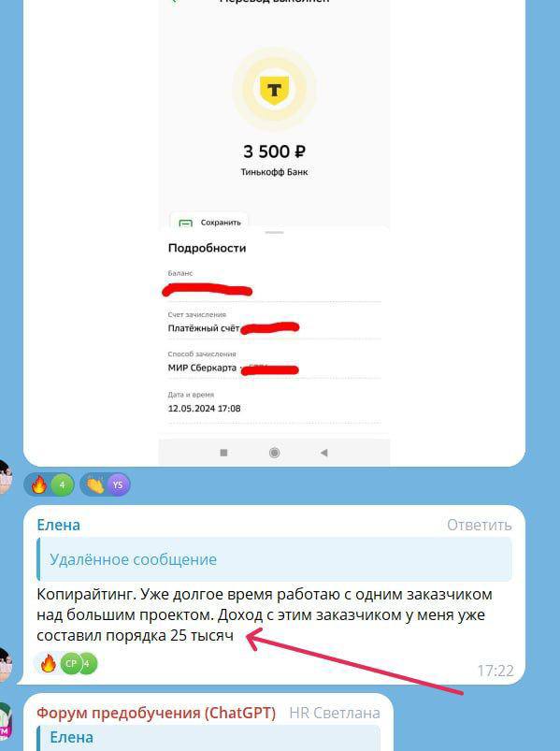Click the quoted Елена reply block
The width and height of the screenshot is (560, 751).
pyautogui.click(x=208, y=738)
